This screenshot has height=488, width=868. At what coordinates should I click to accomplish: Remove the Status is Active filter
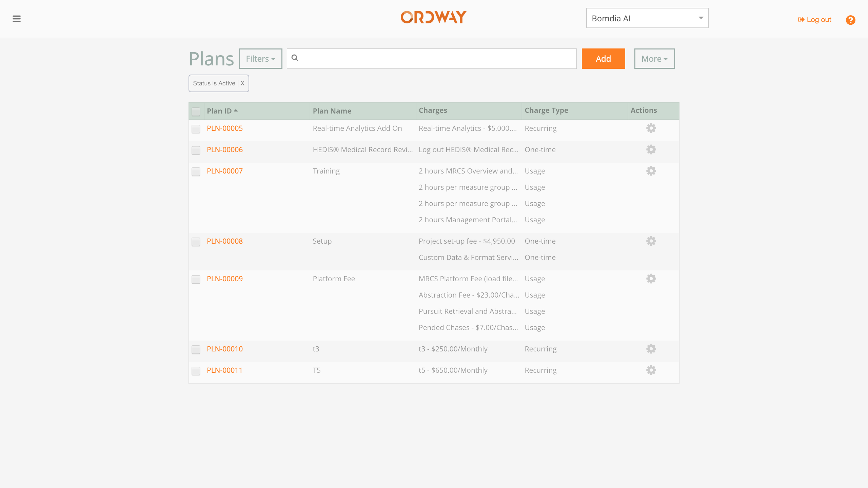242,83
